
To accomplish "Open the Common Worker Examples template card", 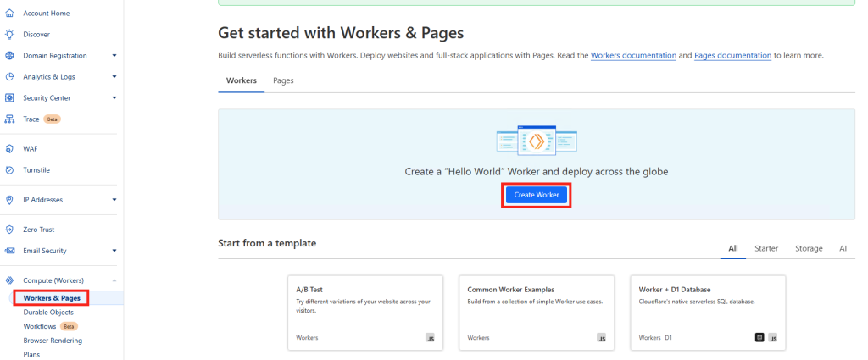I will (x=537, y=313).
